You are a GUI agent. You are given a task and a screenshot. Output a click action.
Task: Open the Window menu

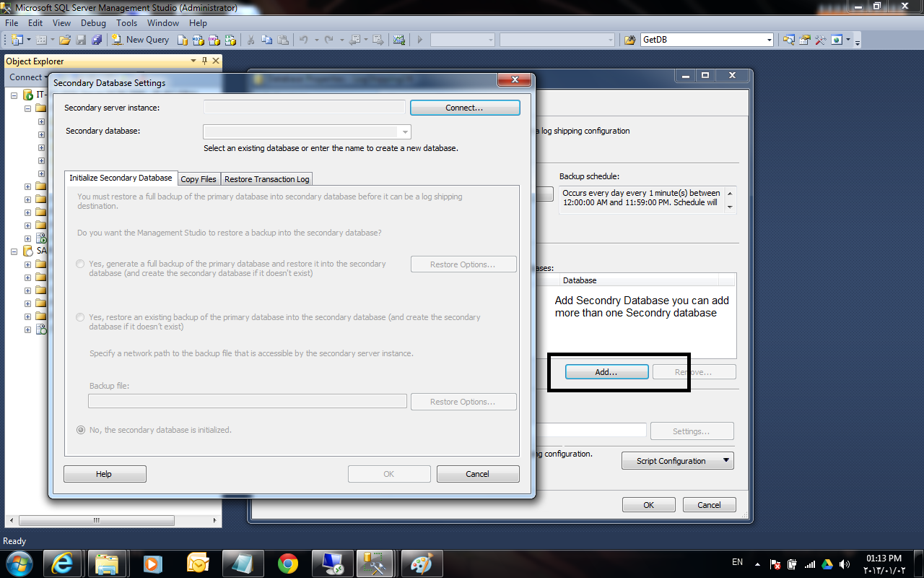pos(163,23)
